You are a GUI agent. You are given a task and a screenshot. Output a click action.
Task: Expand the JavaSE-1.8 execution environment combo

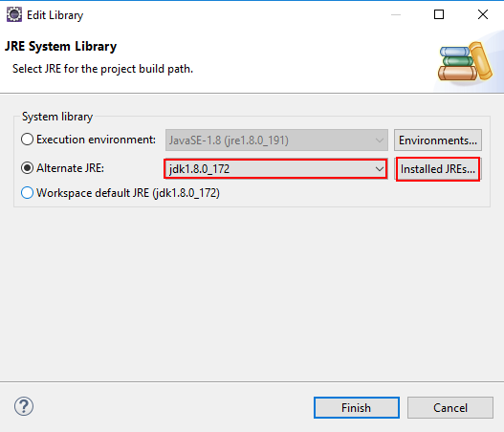[x=276, y=140]
